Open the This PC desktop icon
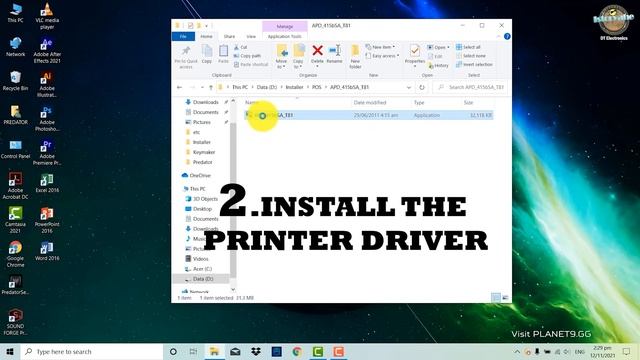Image resolution: width=640 pixels, height=360 pixels. (x=16, y=13)
